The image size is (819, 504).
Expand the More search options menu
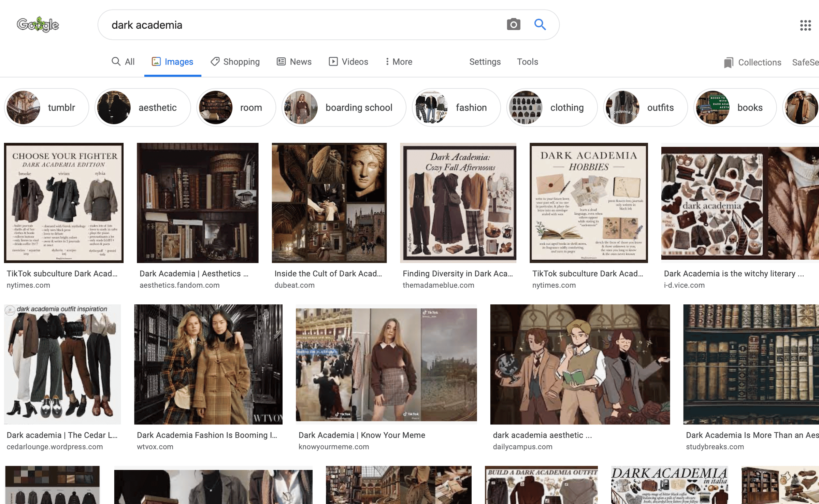[x=398, y=62]
